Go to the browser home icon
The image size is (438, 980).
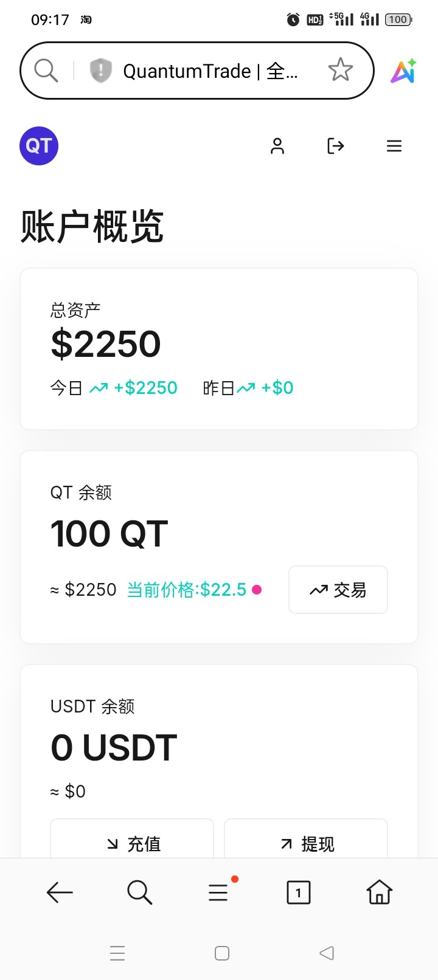pyautogui.click(x=379, y=892)
